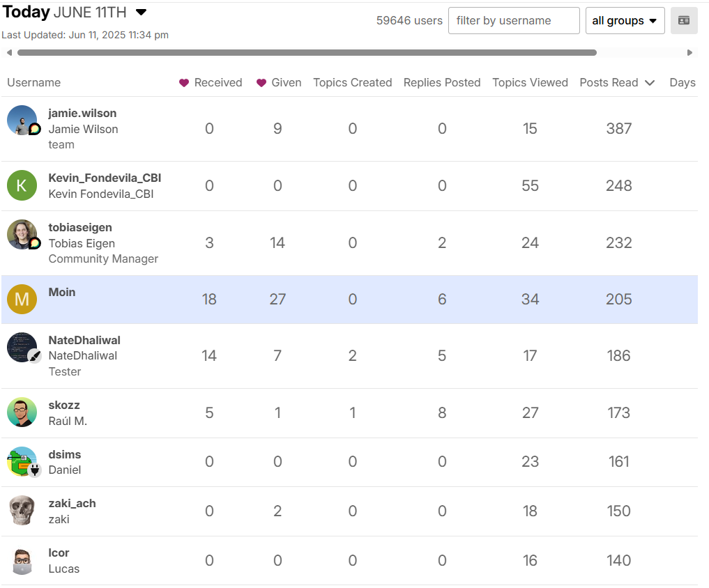Image resolution: width=709 pixels, height=588 pixels.
Task: Click zaki_ach Posts Read value 150
Action: (x=618, y=511)
